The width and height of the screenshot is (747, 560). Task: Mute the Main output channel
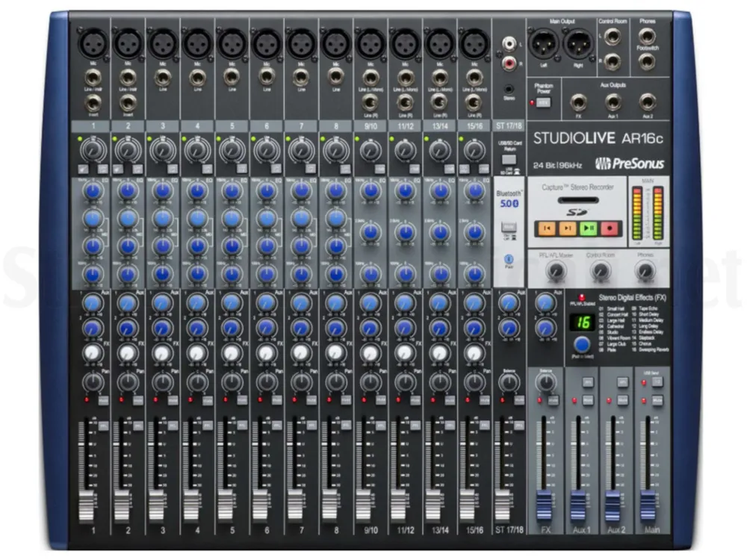pyautogui.click(x=657, y=401)
